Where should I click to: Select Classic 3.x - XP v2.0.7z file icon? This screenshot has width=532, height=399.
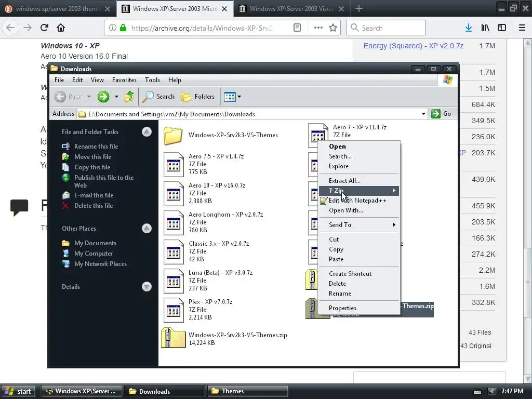click(x=174, y=252)
